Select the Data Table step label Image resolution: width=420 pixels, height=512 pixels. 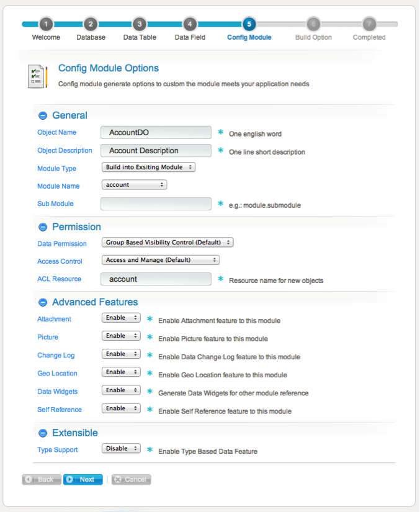(x=140, y=37)
